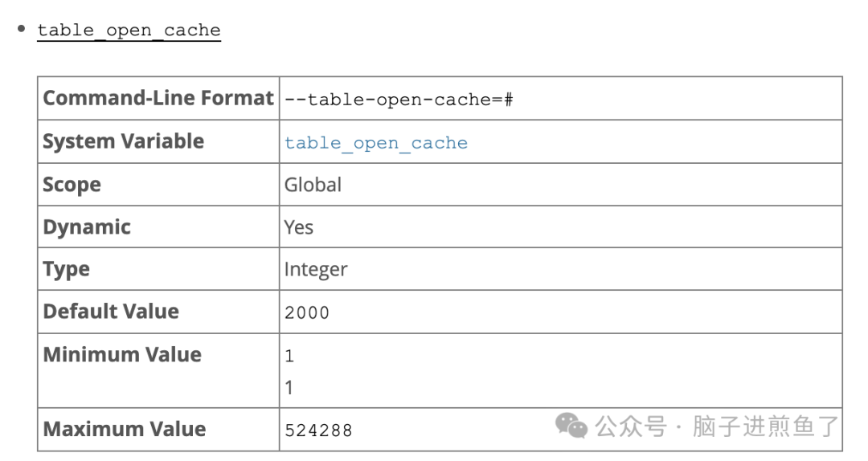
Task: Click the WeChat logo icon in the watermark
Action: [571, 426]
